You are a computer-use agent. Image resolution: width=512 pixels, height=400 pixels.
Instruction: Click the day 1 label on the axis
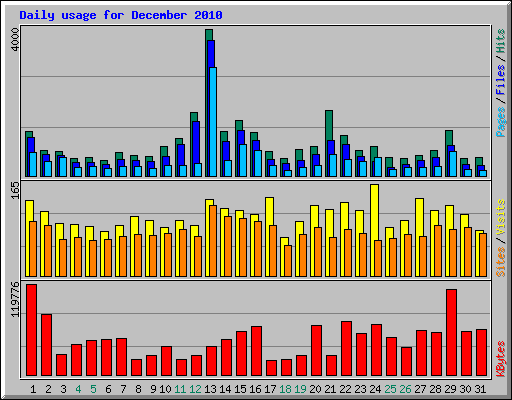[33, 389]
